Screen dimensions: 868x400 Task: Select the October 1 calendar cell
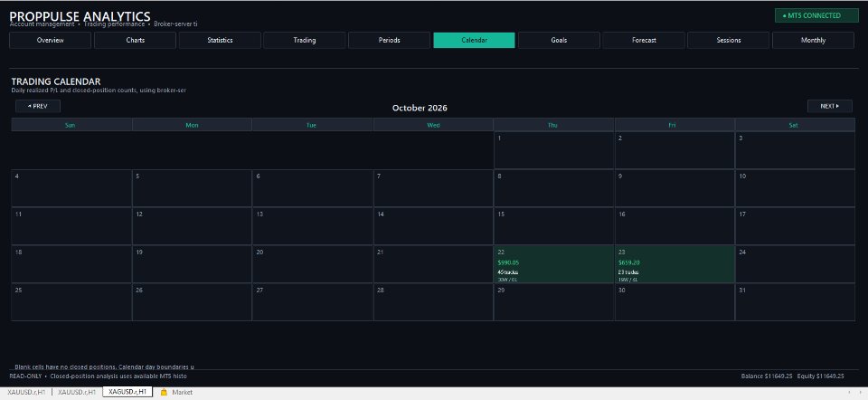pos(554,151)
